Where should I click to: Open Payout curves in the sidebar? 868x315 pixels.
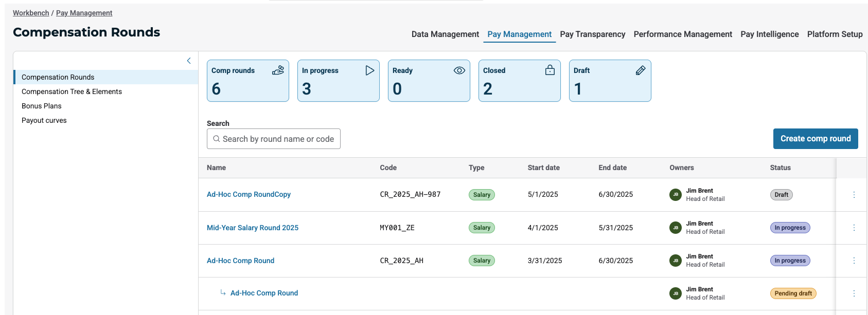44,120
